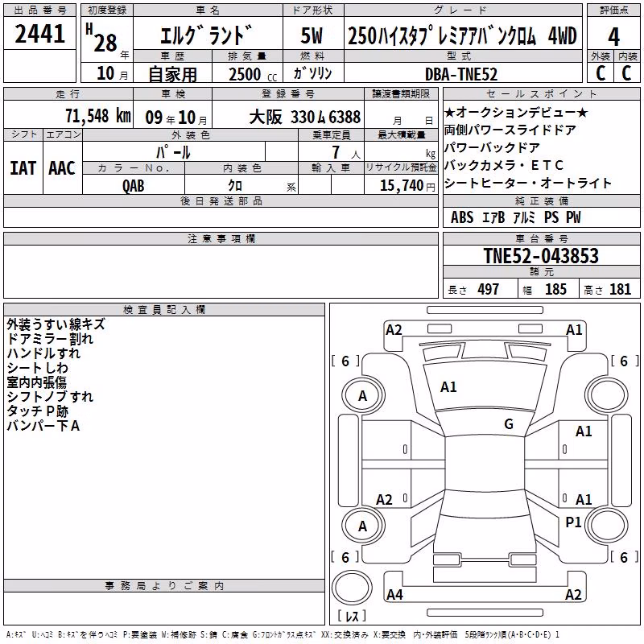Select ABS in the 純正装備 row

[462, 217]
